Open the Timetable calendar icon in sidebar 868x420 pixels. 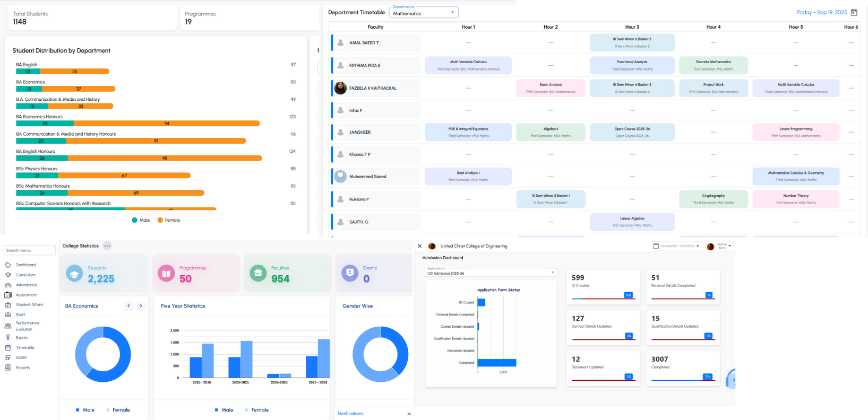pos(8,348)
